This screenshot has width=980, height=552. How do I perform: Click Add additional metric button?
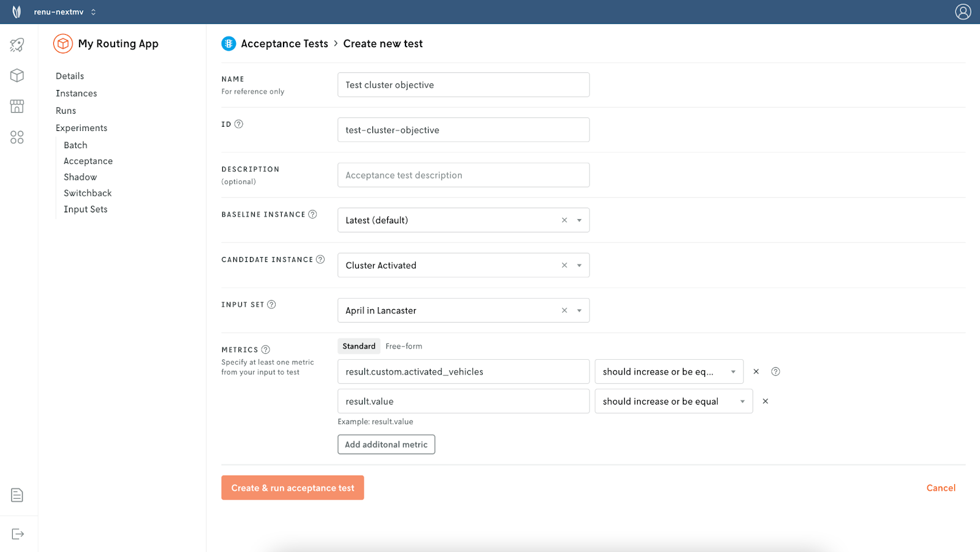tap(386, 444)
